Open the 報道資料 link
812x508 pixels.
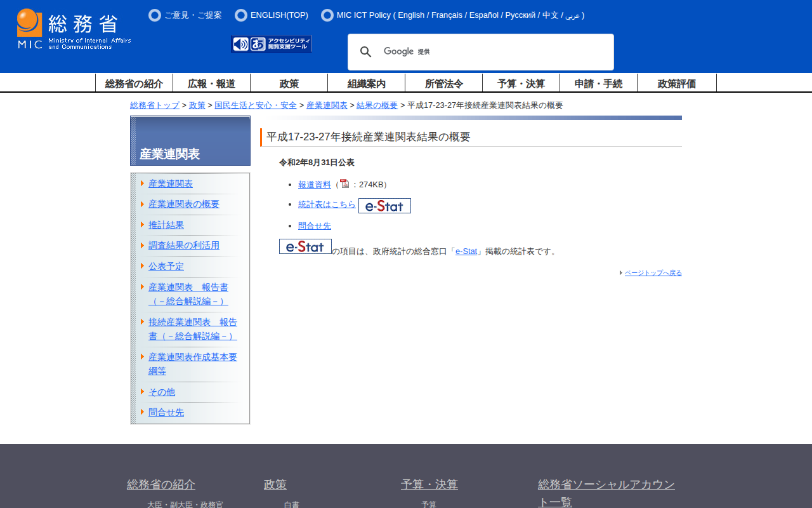point(315,185)
